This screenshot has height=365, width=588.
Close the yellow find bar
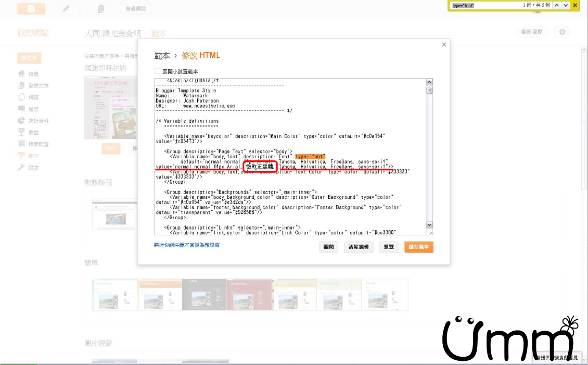click(575, 5)
